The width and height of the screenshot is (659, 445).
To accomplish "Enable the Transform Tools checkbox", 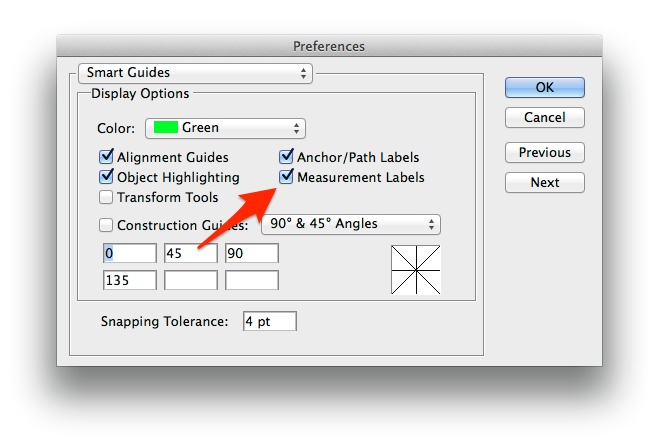I will tap(106, 197).
